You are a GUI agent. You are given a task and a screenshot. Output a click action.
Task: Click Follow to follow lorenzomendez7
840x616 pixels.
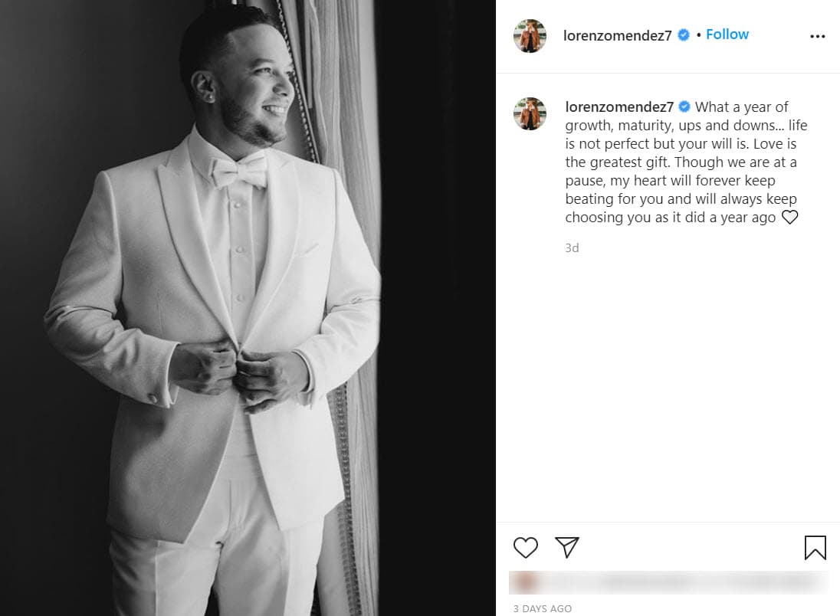[727, 34]
